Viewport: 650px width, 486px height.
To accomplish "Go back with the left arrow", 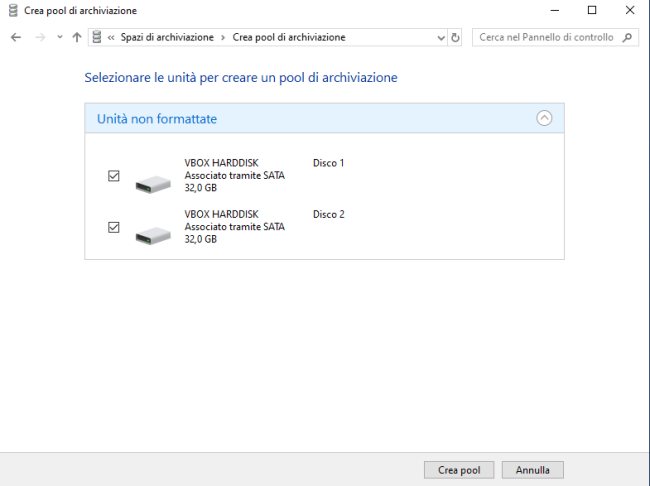I will 16,38.
